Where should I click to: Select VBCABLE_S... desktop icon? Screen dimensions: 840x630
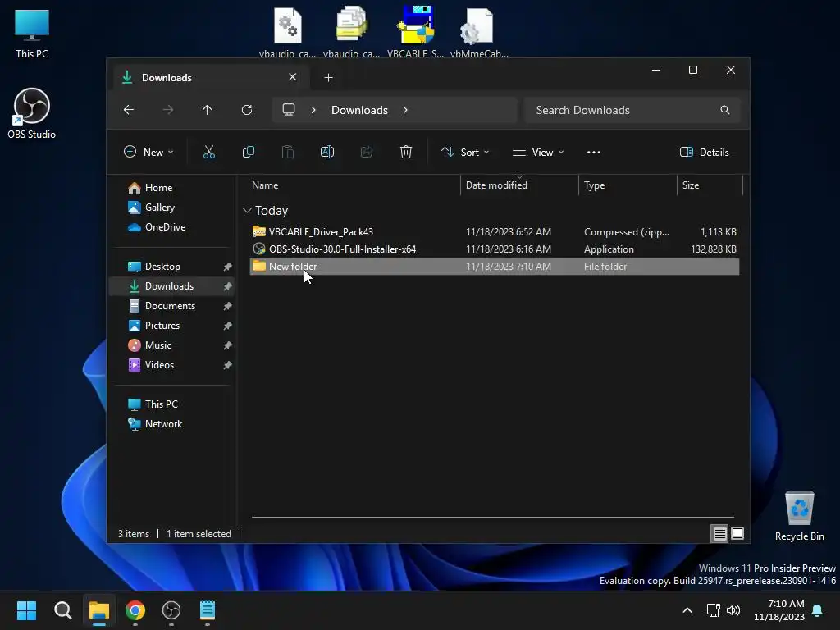(x=415, y=31)
